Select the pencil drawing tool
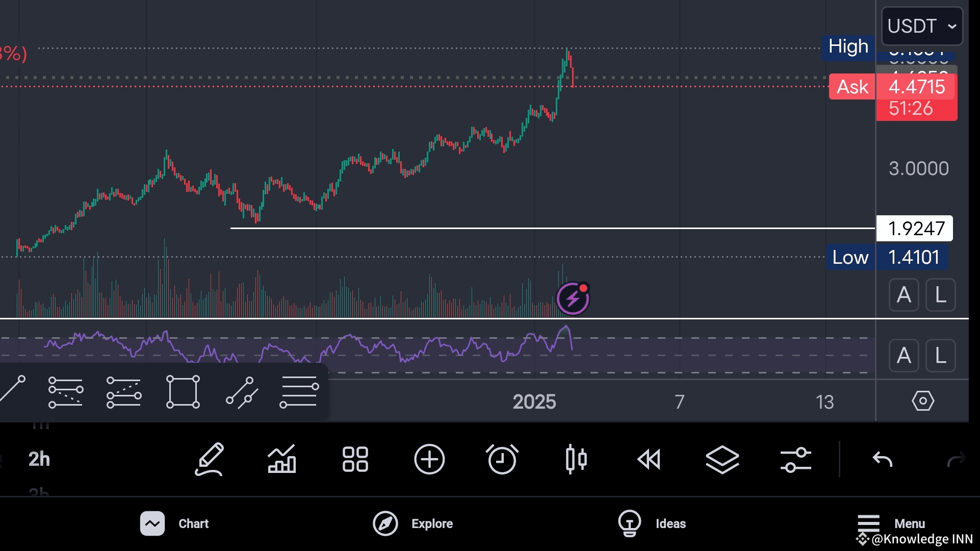The height and width of the screenshot is (551, 980). 210,459
